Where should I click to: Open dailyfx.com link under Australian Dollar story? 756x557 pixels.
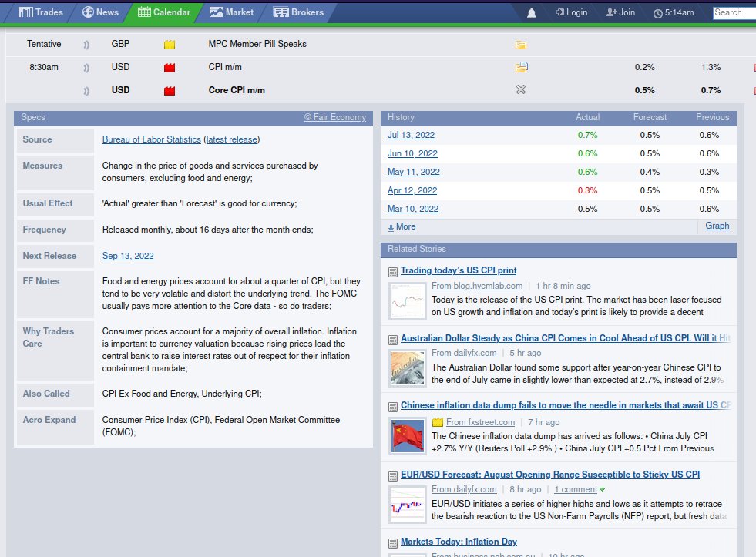click(x=464, y=353)
